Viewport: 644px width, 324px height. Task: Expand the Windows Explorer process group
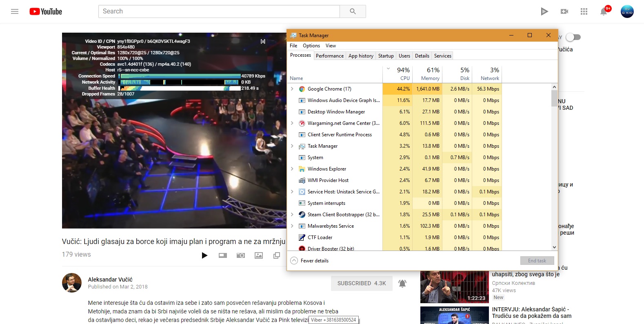[x=292, y=169]
